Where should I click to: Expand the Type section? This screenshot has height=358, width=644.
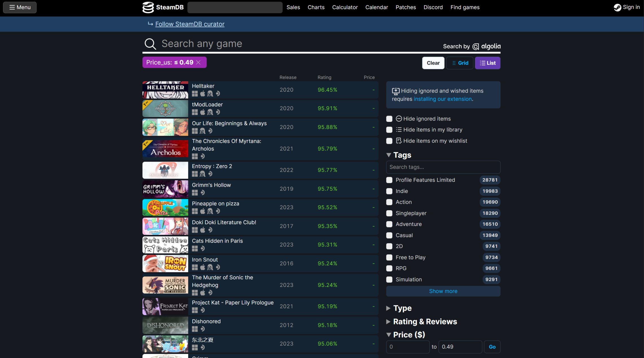click(399, 308)
